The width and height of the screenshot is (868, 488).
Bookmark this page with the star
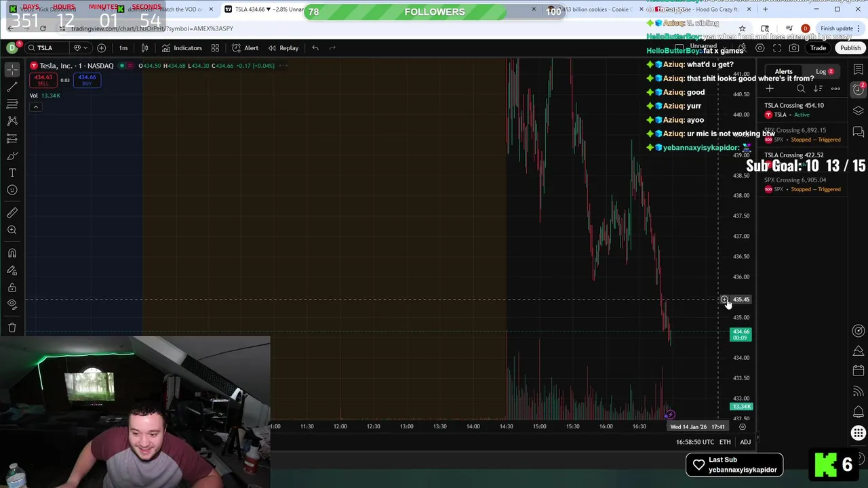tap(742, 28)
